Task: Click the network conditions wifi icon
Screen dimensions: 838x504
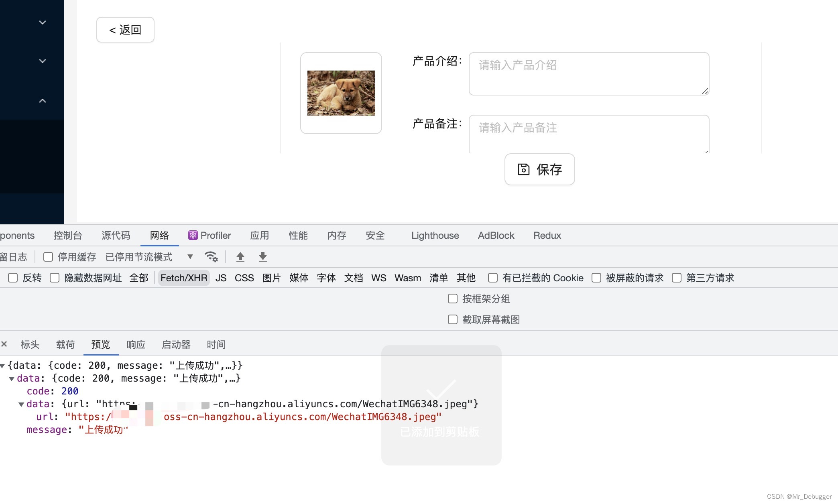Action: coord(211,257)
